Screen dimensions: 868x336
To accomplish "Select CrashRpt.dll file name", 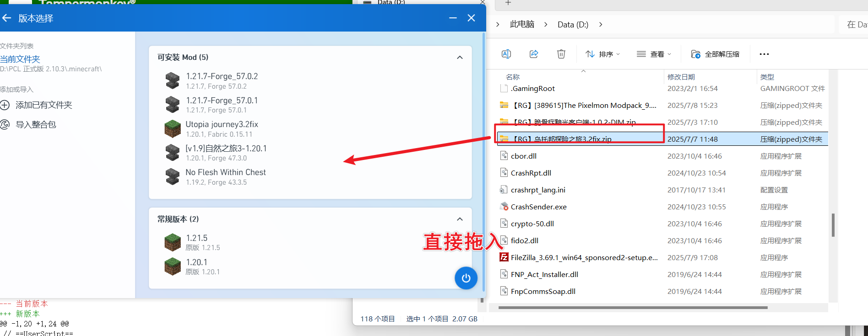I will tap(531, 173).
